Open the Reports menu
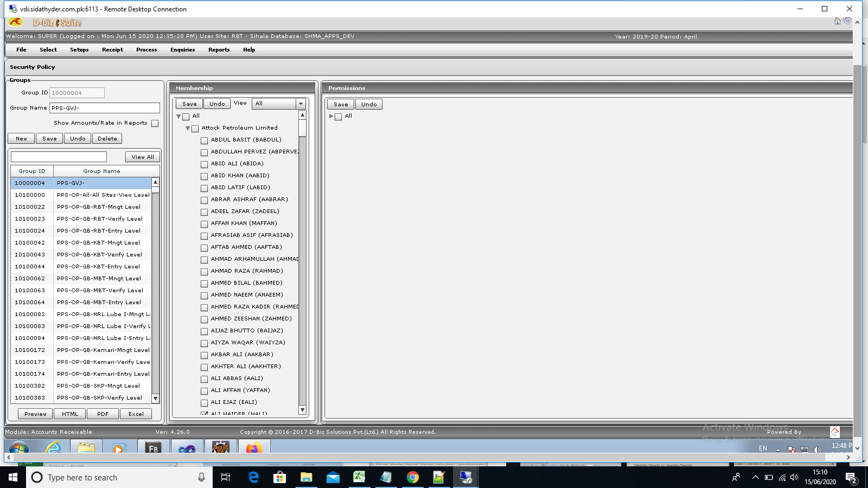Image resolution: width=868 pixels, height=488 pixels. click(219, 49)
